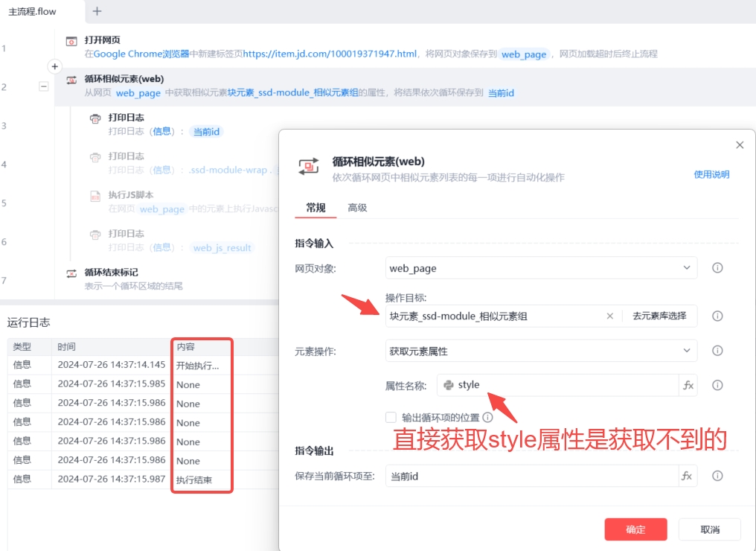
Task: Clear the 操作目标 field with the X
Action: [610, 316]
